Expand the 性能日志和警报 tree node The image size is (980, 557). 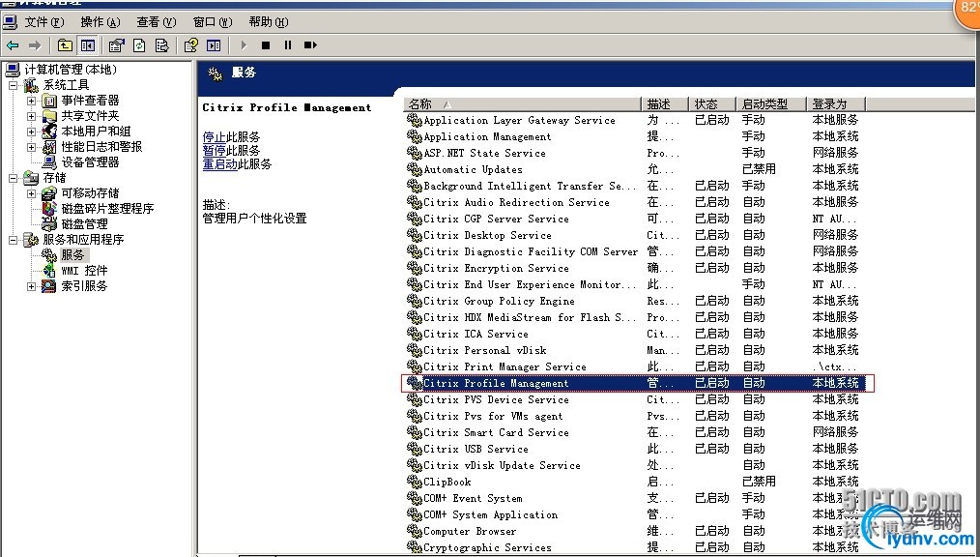tap(31, 147)
